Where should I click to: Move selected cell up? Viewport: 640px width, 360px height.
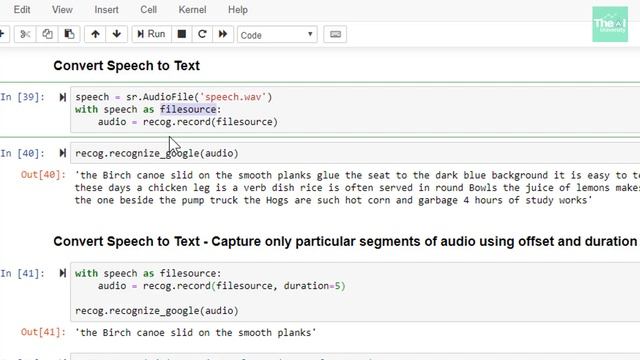pos(95,34)
